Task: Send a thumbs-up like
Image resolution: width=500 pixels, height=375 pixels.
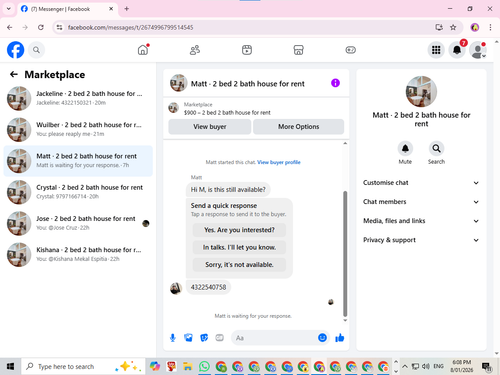Action: pos(340,338)
